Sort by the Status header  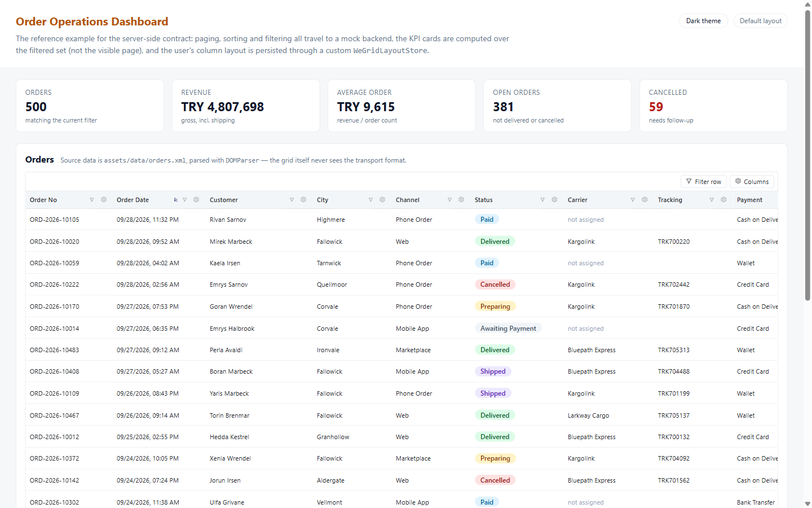point(484,200)
